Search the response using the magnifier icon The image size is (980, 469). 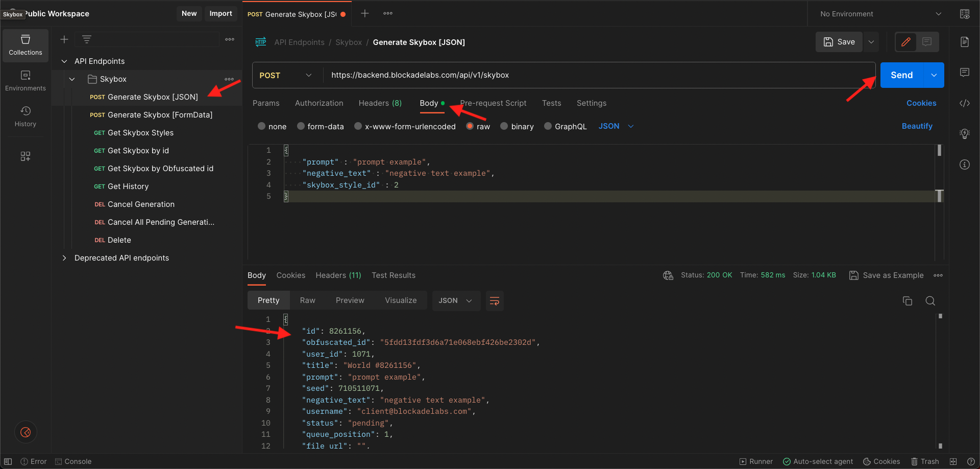coord(930,301)
